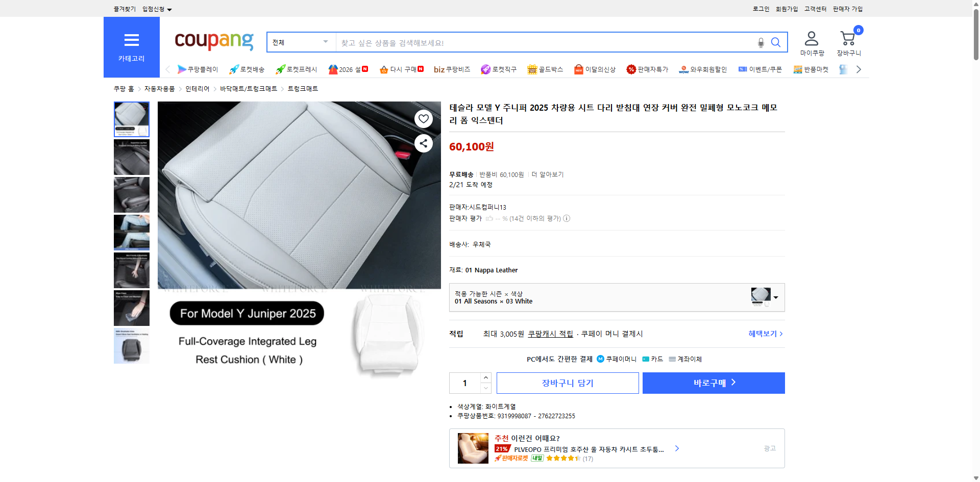Navigate to 자동차용품 in breadcrumb

(x=159, y=88)
